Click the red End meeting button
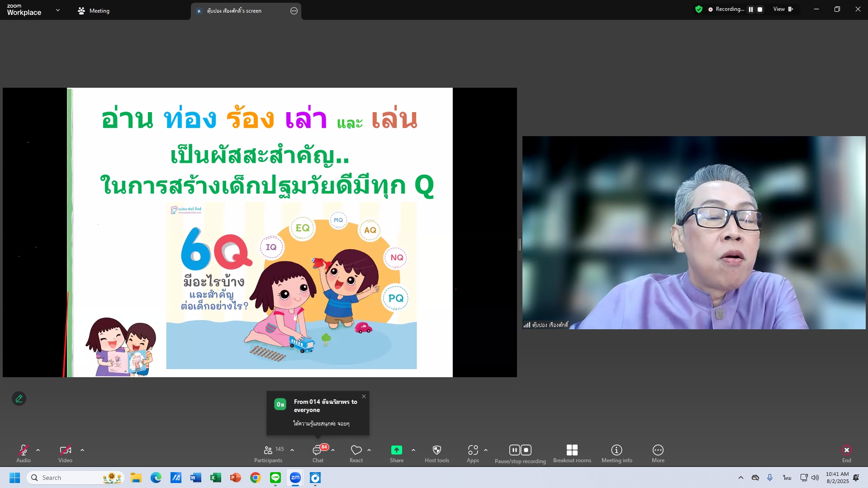 click(846, 453)
